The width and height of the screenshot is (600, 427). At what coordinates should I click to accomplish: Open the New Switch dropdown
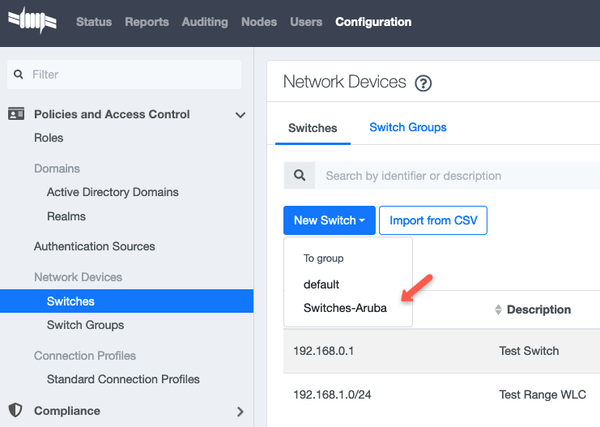[x=329, y=221]
